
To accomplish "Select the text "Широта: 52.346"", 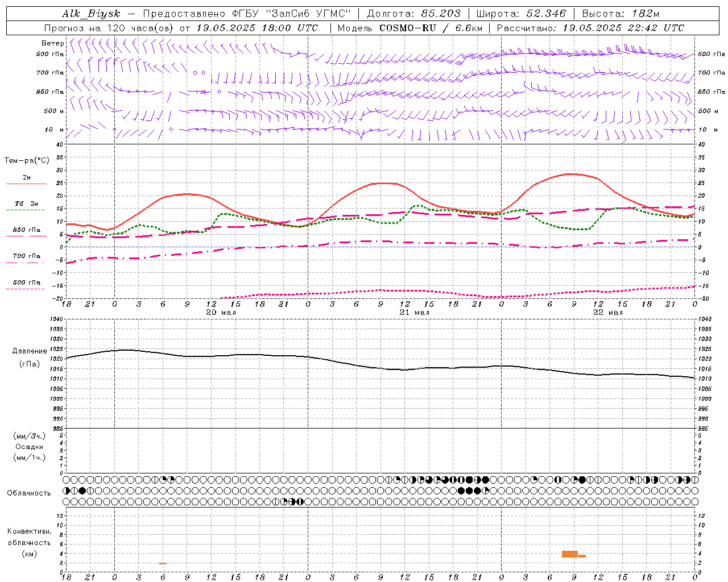I will (x=521, y=14).
